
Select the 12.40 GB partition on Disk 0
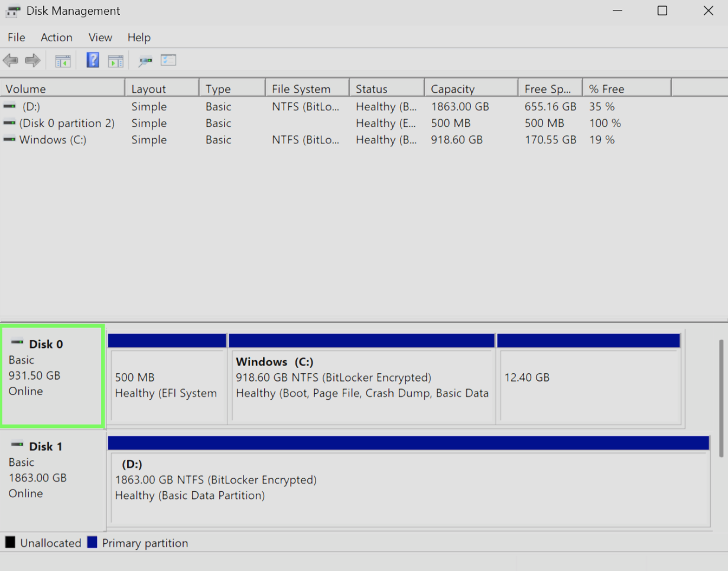point(589,385)
